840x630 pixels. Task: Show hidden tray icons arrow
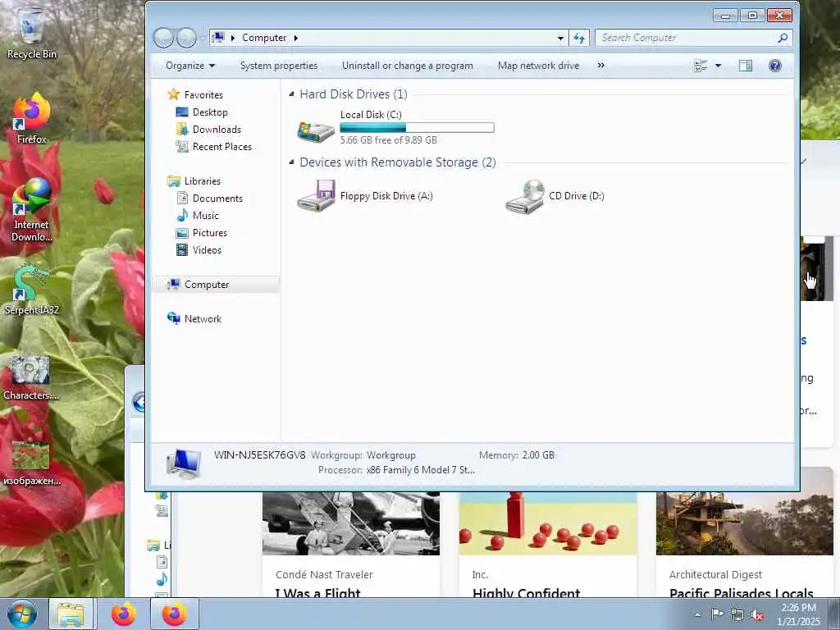(x=697, y=614)
